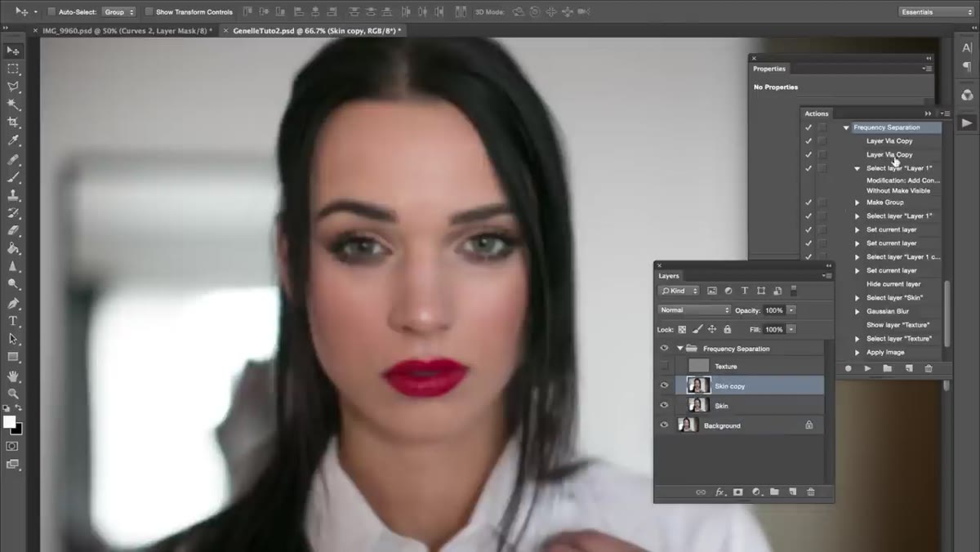Select the Lasso tool

pyautogui.click(x=13, y=87)
